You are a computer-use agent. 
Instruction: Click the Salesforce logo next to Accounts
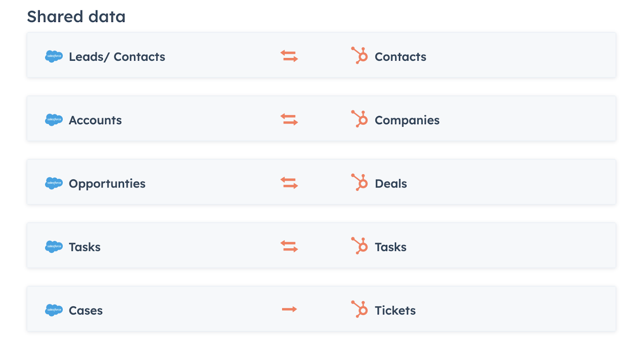click(x=54, y=120)
